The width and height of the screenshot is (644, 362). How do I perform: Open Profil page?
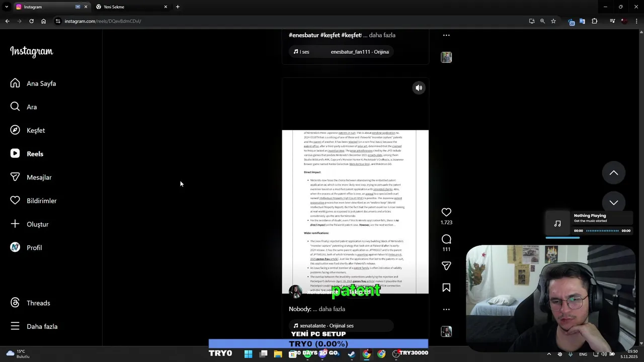(x=26, y=247)
